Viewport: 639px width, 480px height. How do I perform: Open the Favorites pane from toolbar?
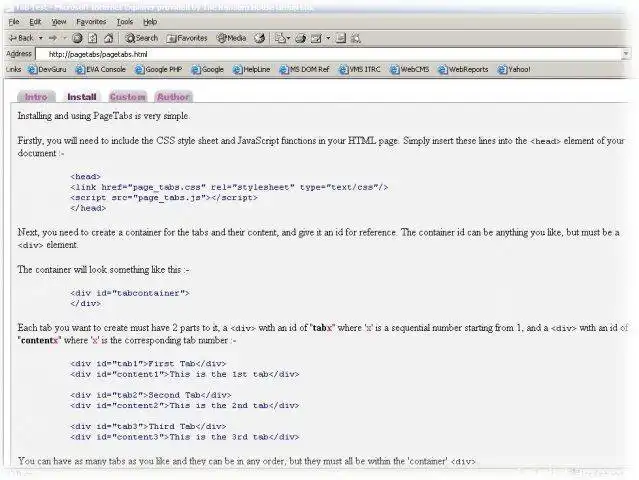187,38
